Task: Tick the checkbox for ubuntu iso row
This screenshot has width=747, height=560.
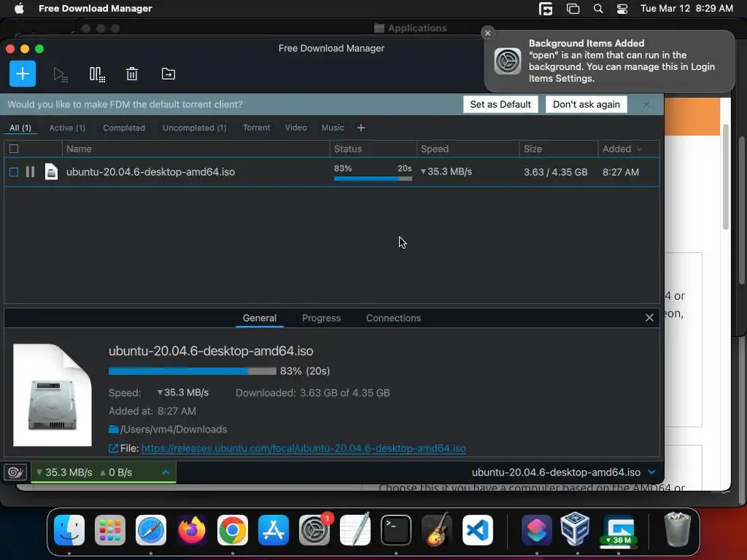Action: (x=14, y=172)
